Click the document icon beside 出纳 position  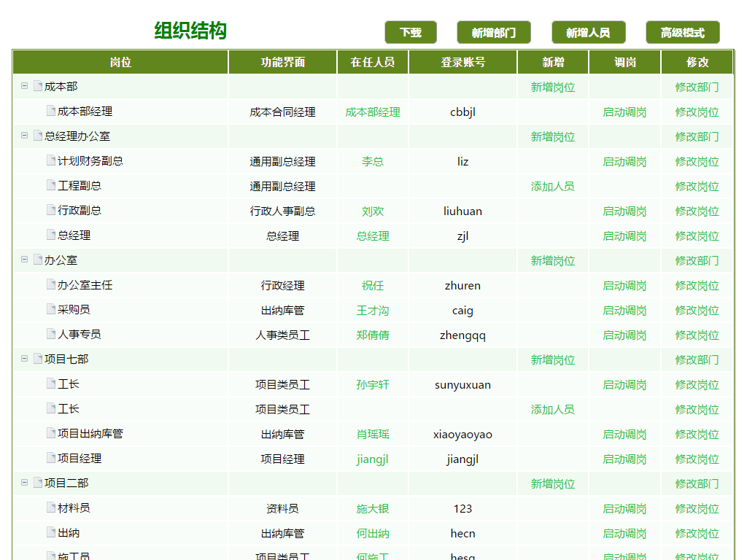(x=51, y=532)
